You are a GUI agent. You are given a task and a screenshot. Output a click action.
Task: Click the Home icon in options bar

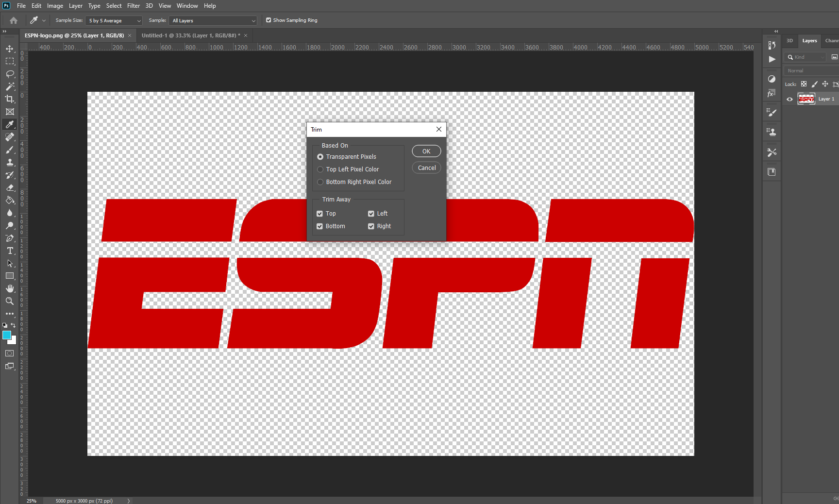click(x=14, y=20)
